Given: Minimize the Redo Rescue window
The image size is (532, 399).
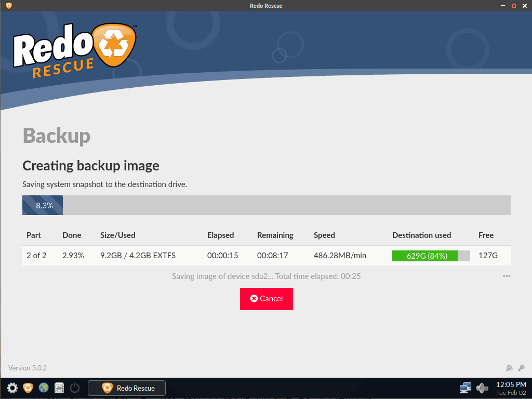Looking at the screenshot, I should 503,6.
